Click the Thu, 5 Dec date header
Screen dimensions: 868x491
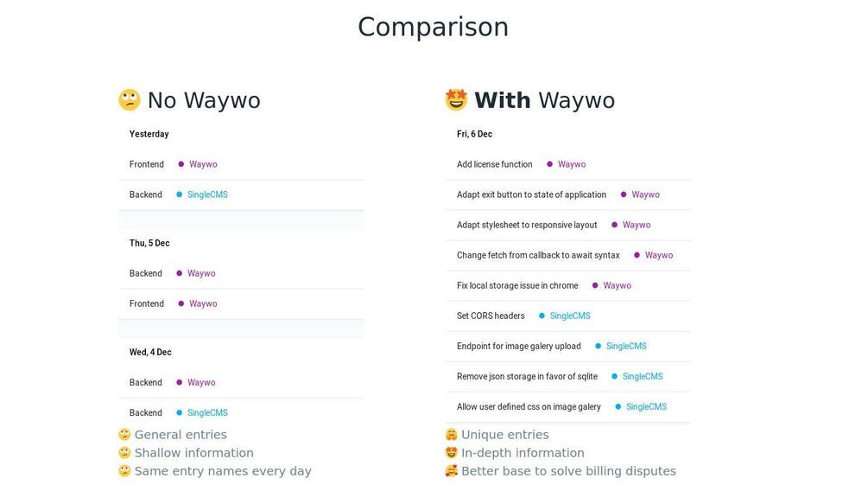[149, 243]
